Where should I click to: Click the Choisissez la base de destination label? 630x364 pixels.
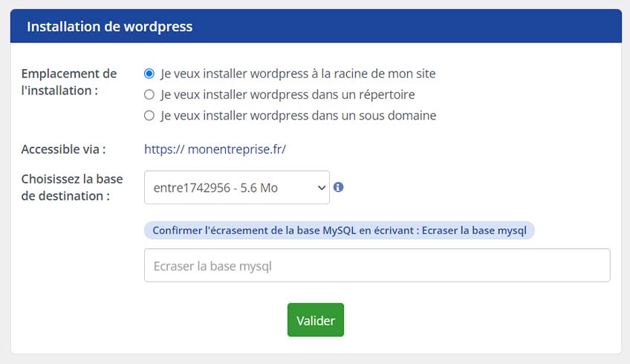[72, 187]
